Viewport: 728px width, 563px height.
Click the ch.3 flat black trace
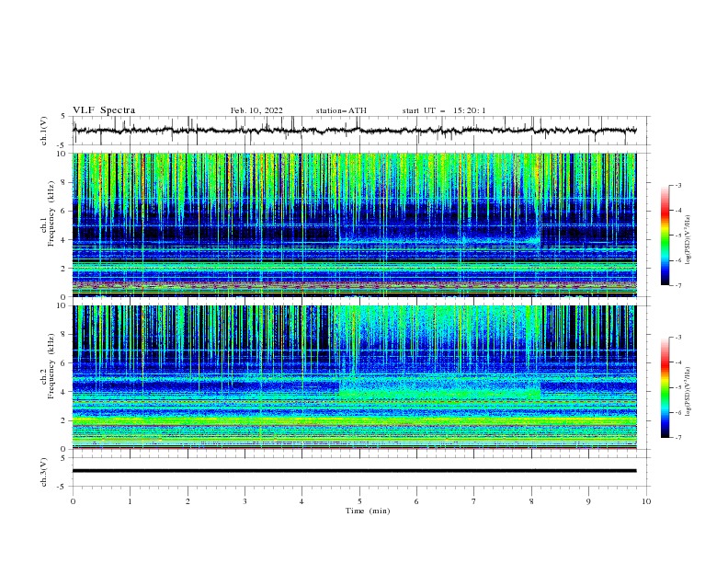tap(354, 471)
